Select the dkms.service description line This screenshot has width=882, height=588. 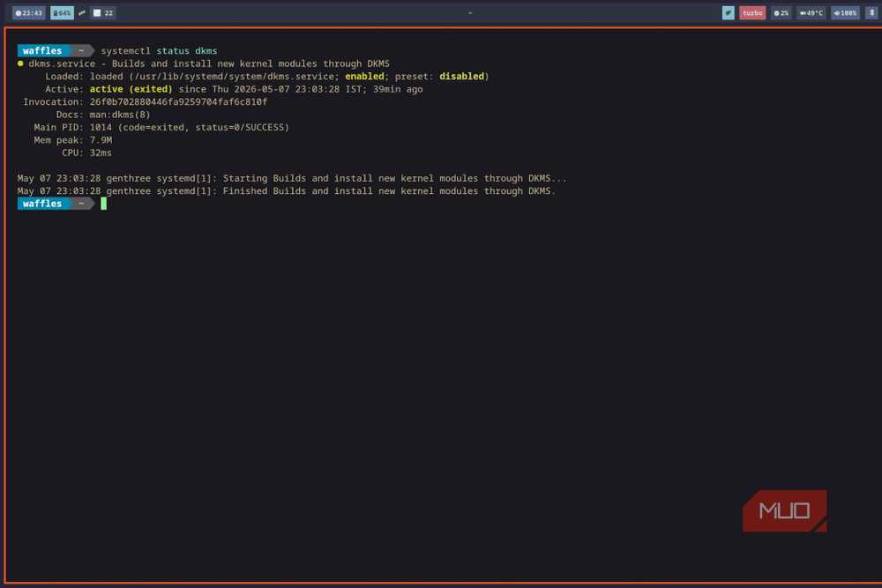(x=209, y=64)
